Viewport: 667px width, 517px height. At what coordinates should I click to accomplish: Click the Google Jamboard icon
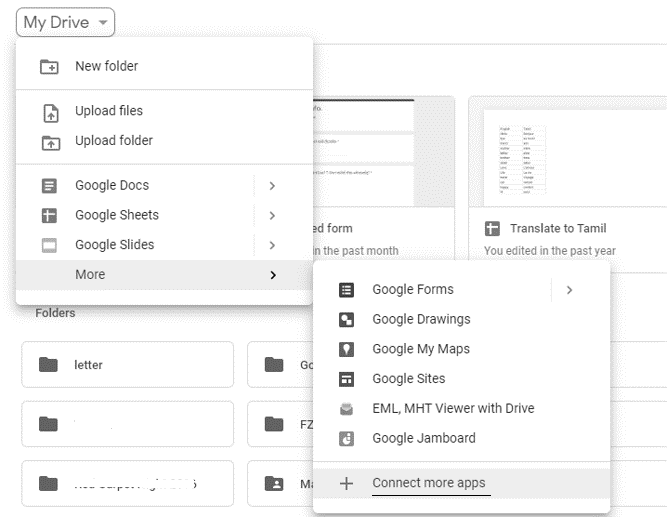[x=346, y=439]
